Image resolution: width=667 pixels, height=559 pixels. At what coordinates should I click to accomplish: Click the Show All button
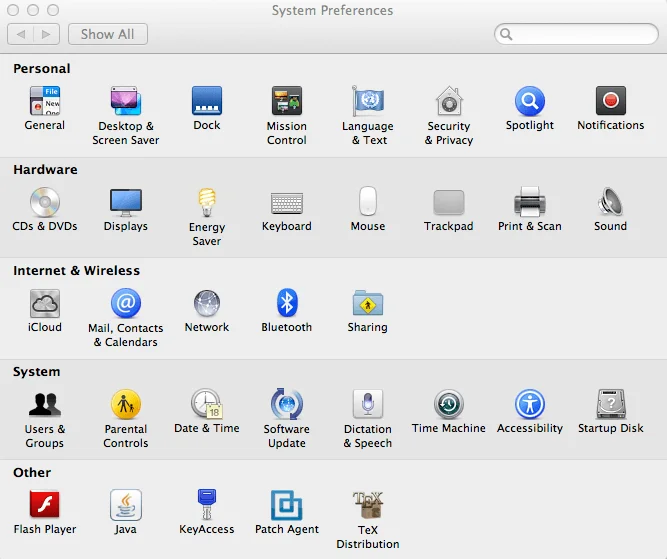click(107, 34)
